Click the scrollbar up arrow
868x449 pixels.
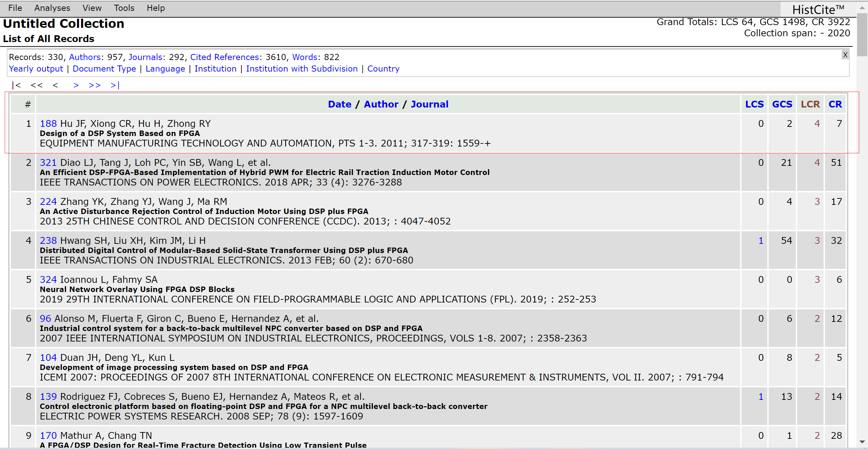[862, 7]
